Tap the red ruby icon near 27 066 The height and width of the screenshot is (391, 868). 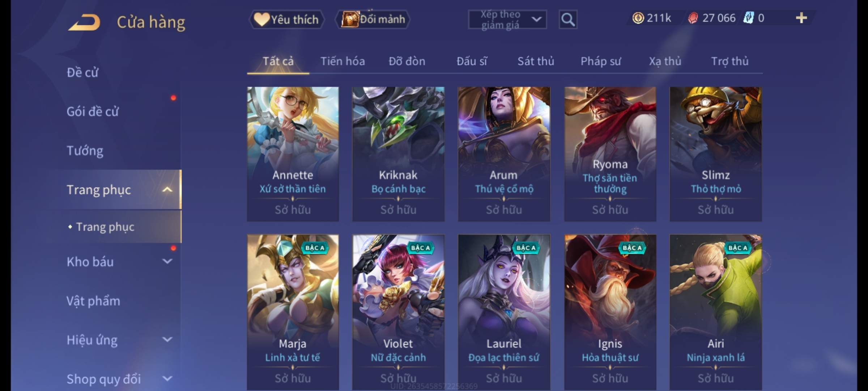point(693,18)
